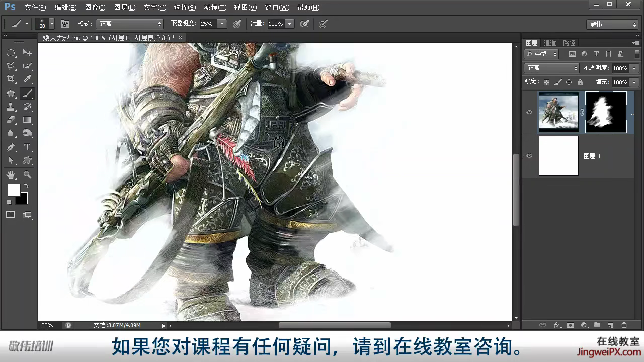644x362 pixels.
Task: Open the 编辑(E) menu
Action: click(65, 8)
